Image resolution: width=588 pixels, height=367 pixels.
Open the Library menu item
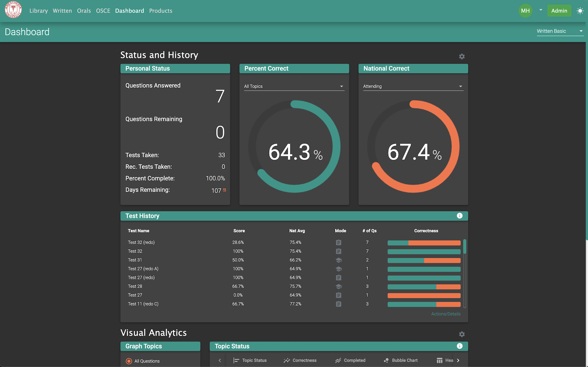coord(39,11)
